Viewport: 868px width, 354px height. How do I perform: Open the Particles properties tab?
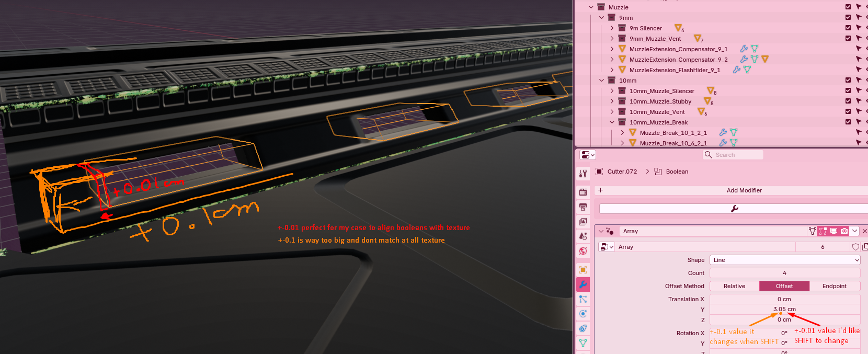coord(583,299)
